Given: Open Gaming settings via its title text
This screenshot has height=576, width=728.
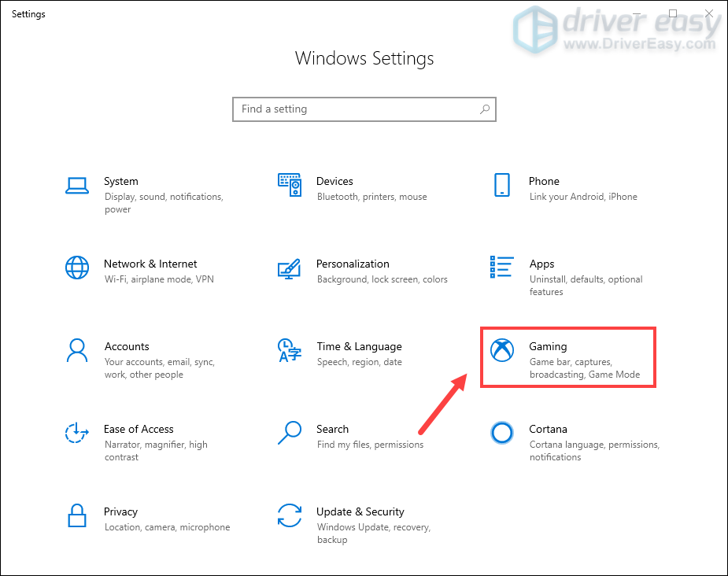Looking at the screenshot, I should click(548, 346).
